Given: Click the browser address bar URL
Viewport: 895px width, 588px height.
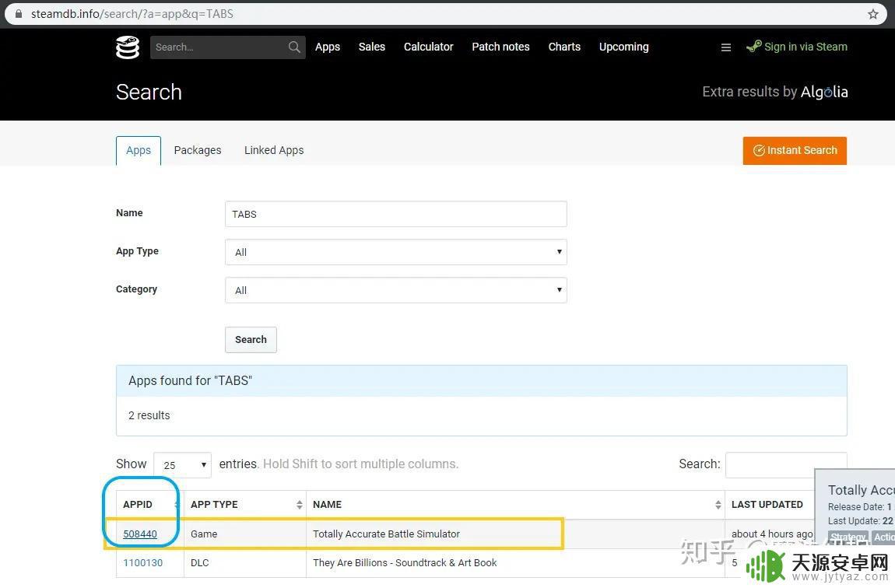Looking at the screenshot, I should click(x=132, y=14).
